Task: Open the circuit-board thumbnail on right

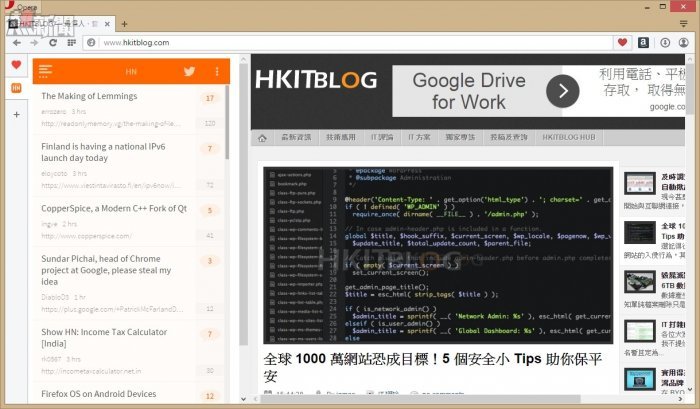Action: coord(640,282)
